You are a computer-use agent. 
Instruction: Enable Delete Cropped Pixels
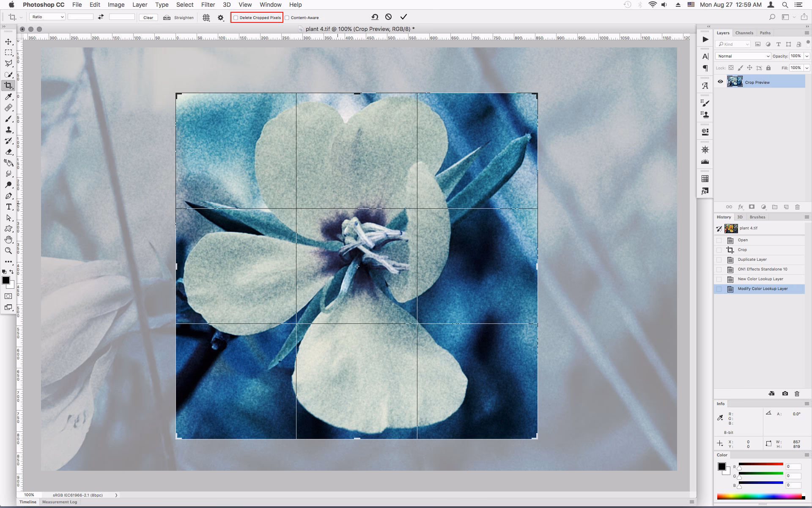[236, 17]
